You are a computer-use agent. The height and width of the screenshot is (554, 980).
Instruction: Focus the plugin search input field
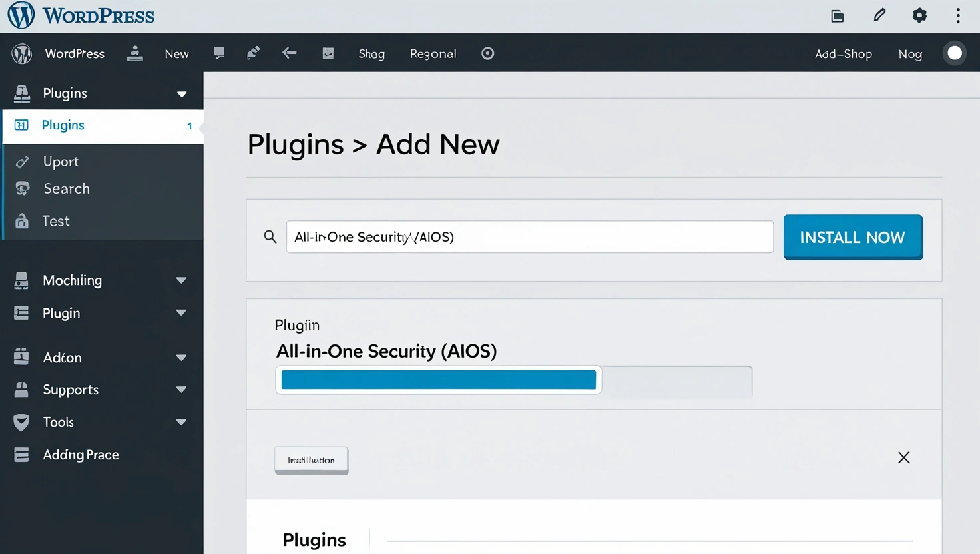click(x=529, y=237)
